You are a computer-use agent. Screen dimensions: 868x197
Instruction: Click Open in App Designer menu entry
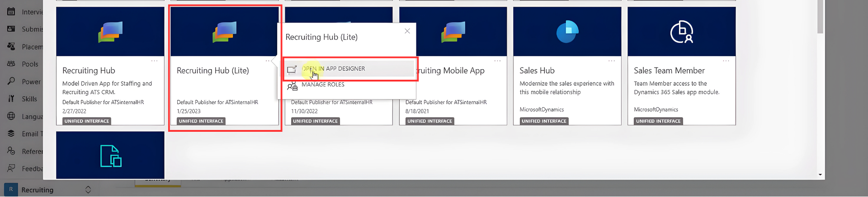click(349, 69)
